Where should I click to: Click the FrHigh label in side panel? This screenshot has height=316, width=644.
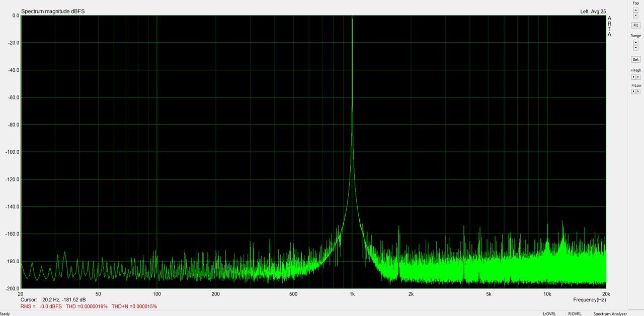pyautogui.click(x=636, y=70)
